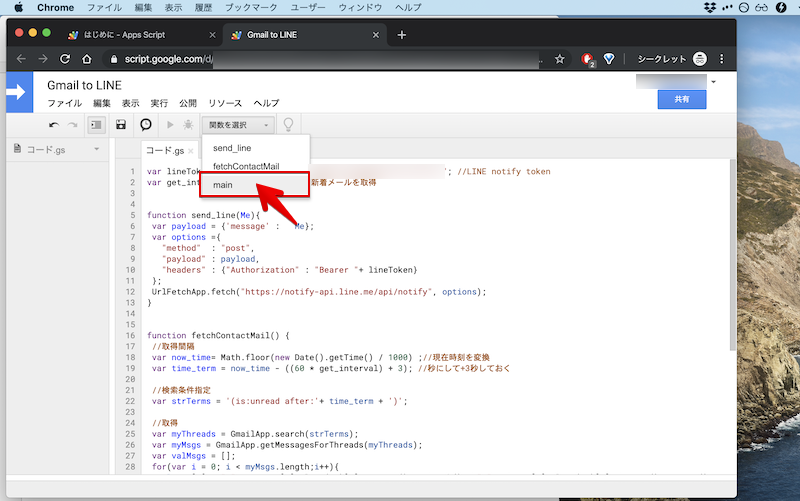Viewport: 800px width, 501px height.
Task: Open the account dropdown arrow above 共有
Action: click(713, 81)
